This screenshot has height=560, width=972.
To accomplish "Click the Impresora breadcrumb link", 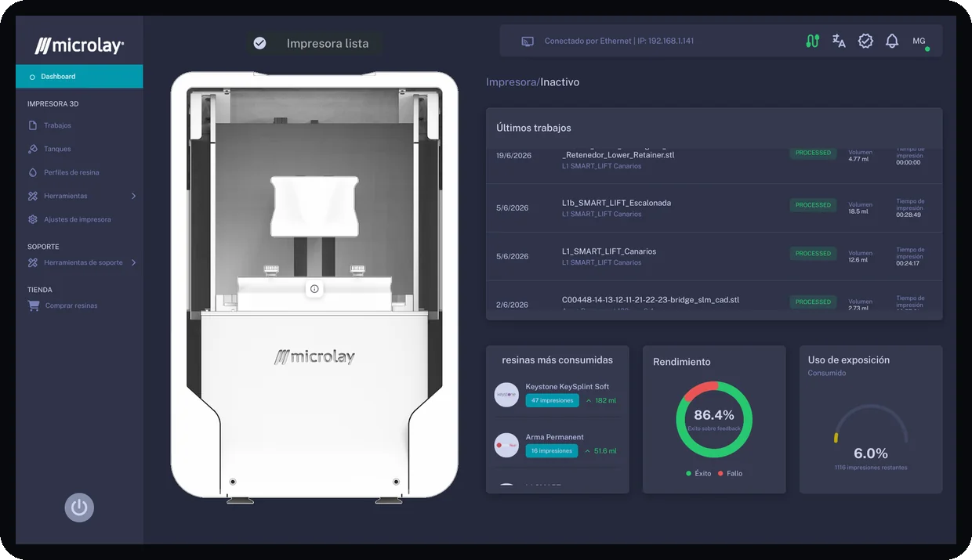I will [x=511, y=82].
